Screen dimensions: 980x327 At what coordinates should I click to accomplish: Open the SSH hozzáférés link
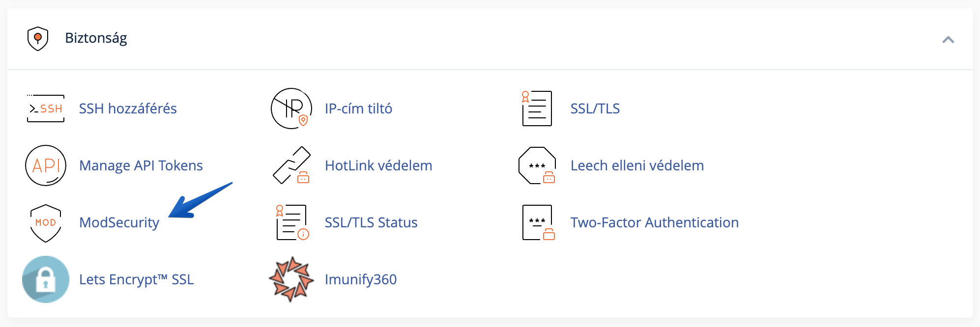coord(128,109)
